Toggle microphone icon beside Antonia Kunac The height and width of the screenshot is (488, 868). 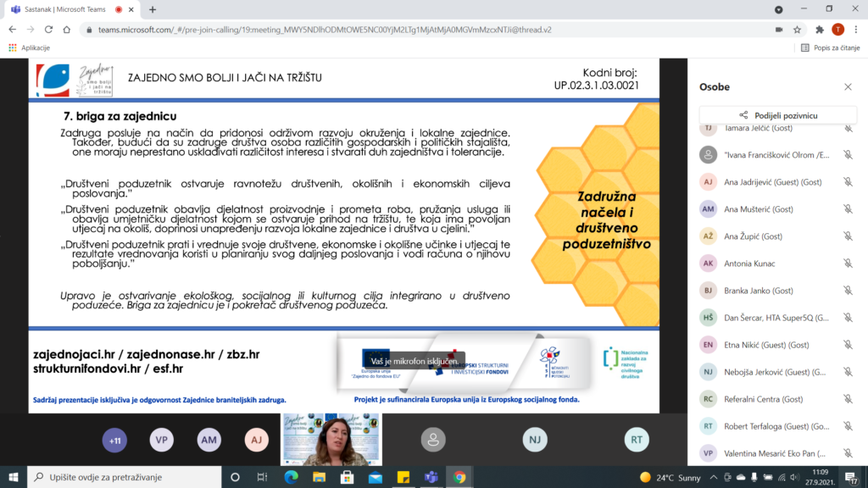tap(847, 263)
